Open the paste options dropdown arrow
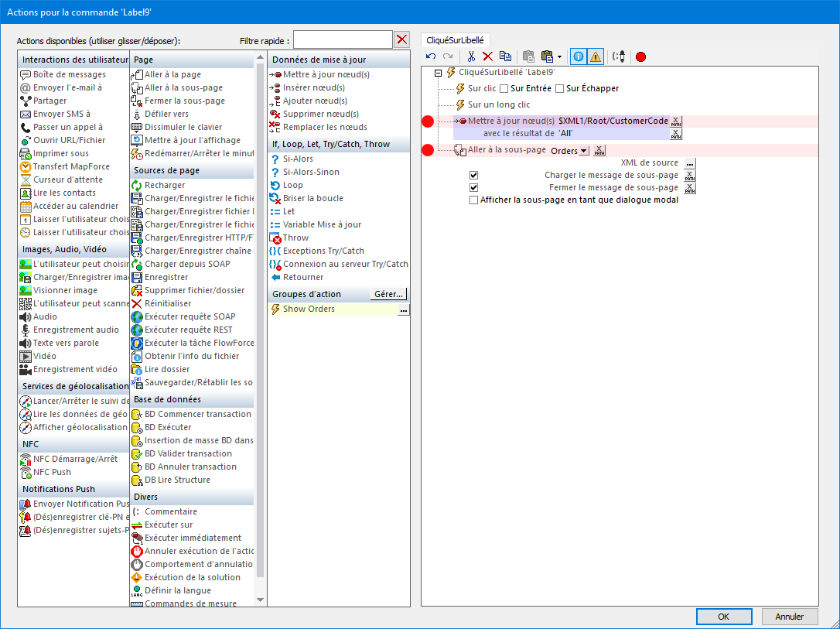The image size is (840, 629). (x=559, y=57)
